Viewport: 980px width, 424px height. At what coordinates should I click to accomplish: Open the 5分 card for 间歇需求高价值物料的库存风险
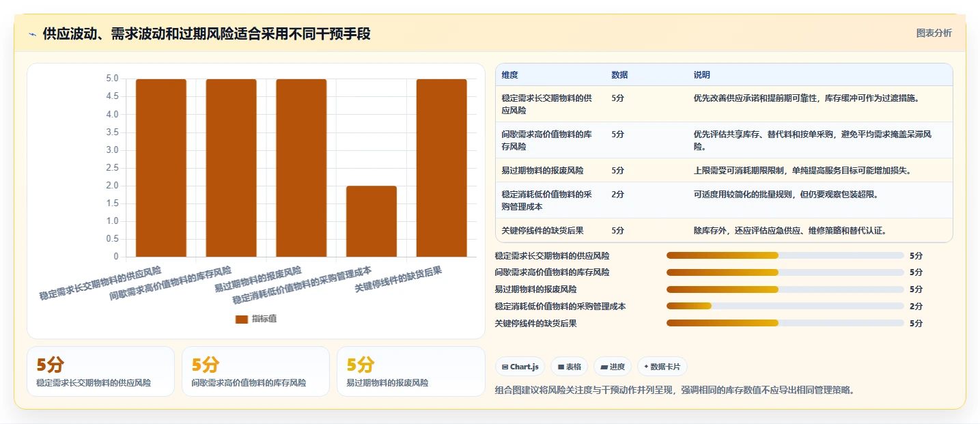(x=255, y=371)
